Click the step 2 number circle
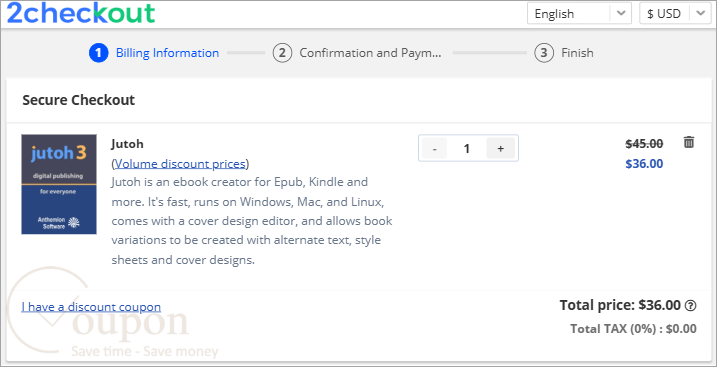Screen dimensions: 717x367 pyautogui.click(x=282, y=53)
